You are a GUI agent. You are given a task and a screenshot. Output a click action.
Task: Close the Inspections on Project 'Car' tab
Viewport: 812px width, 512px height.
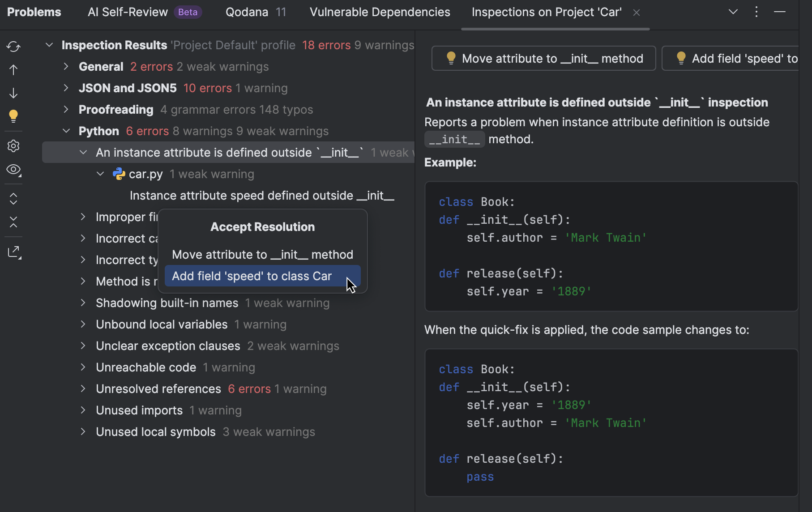[x=636, y=13]
